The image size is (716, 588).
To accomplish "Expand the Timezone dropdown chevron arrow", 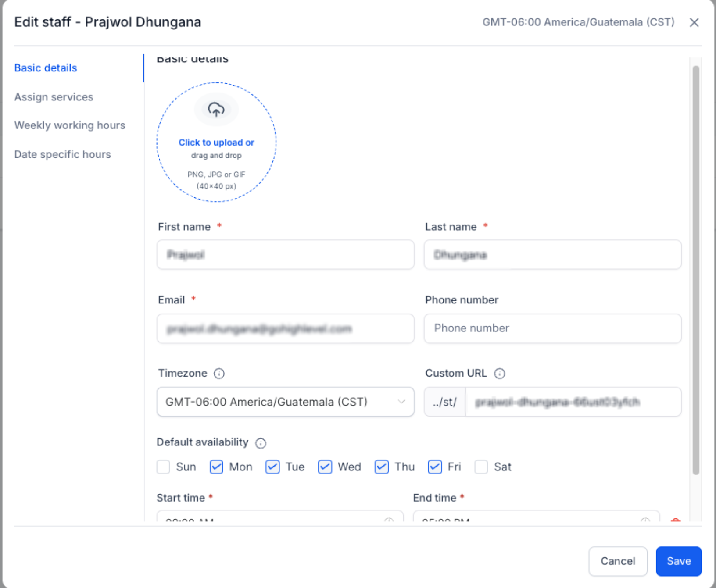I will (x=401, y=402).
